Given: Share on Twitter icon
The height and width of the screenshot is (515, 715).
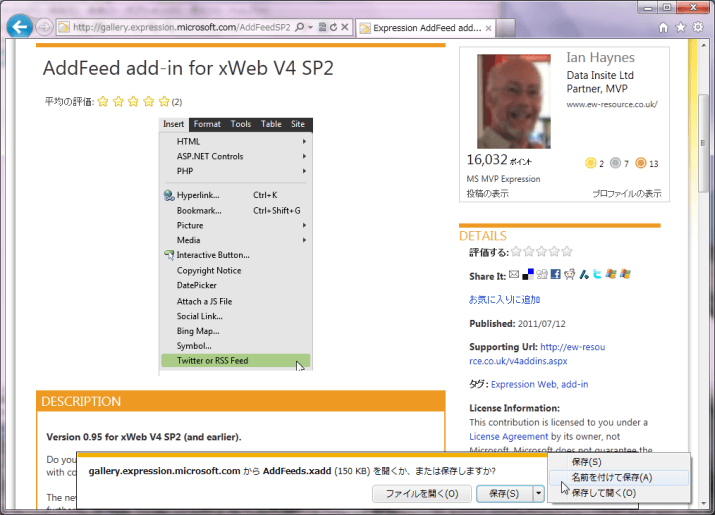Looking at the screenshot, I should pyautogui.click(x=597, y=274).
